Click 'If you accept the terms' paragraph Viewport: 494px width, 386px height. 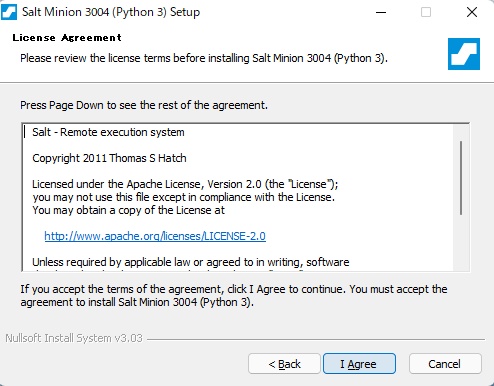(x=234, y=295)
